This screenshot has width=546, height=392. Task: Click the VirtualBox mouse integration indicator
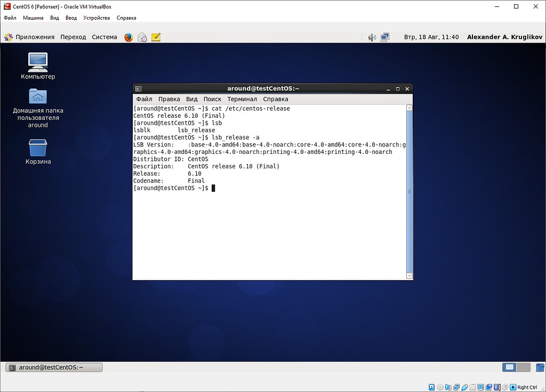click(505, 387)
